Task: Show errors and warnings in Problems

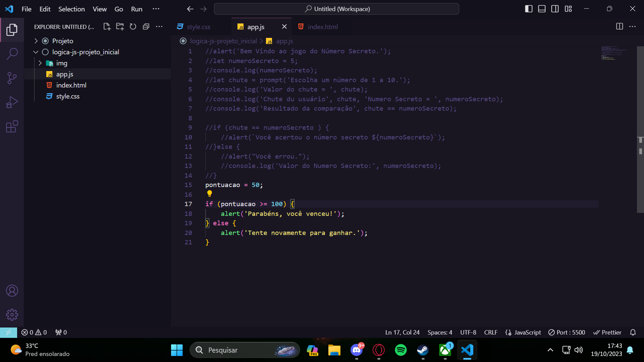Action: pos(34,332)
